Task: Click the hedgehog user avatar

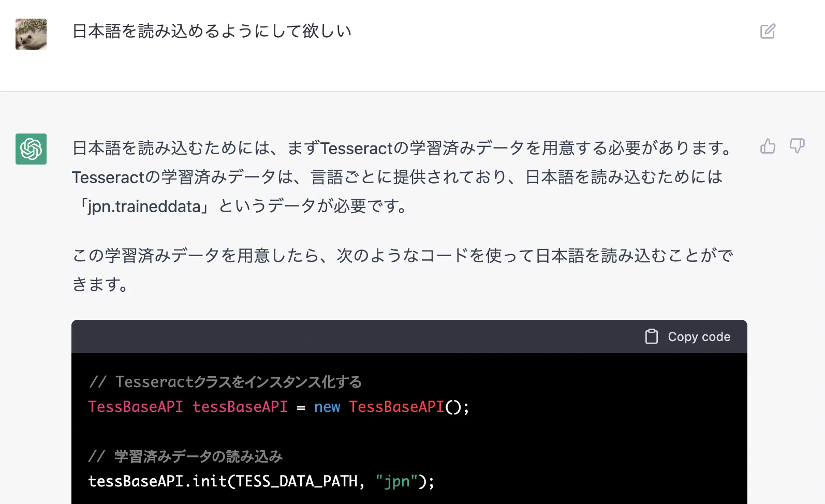Action: pos(31,34)
